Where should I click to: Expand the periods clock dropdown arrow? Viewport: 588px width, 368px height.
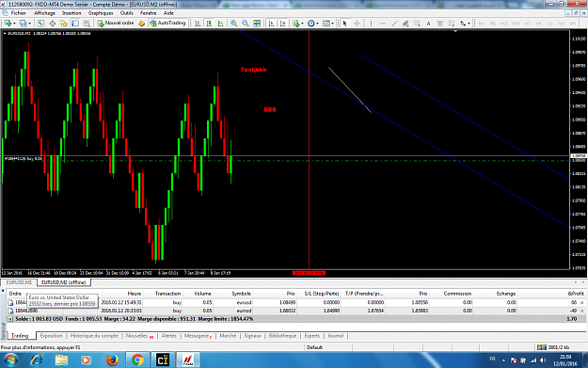point(317,24)
